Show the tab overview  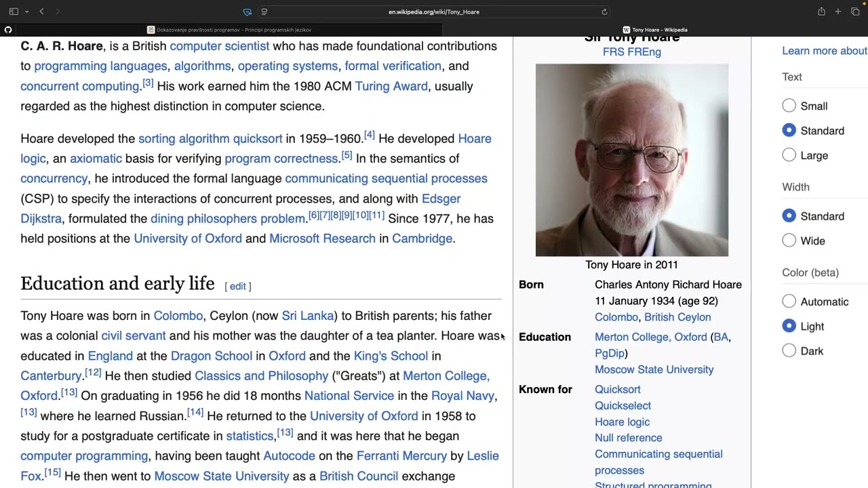(855, 12)
